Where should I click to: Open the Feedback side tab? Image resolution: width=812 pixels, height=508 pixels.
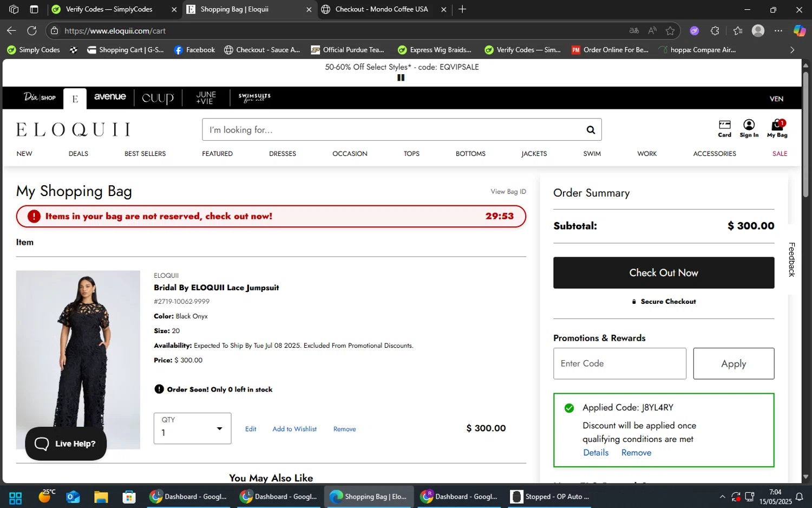point(791,259)
